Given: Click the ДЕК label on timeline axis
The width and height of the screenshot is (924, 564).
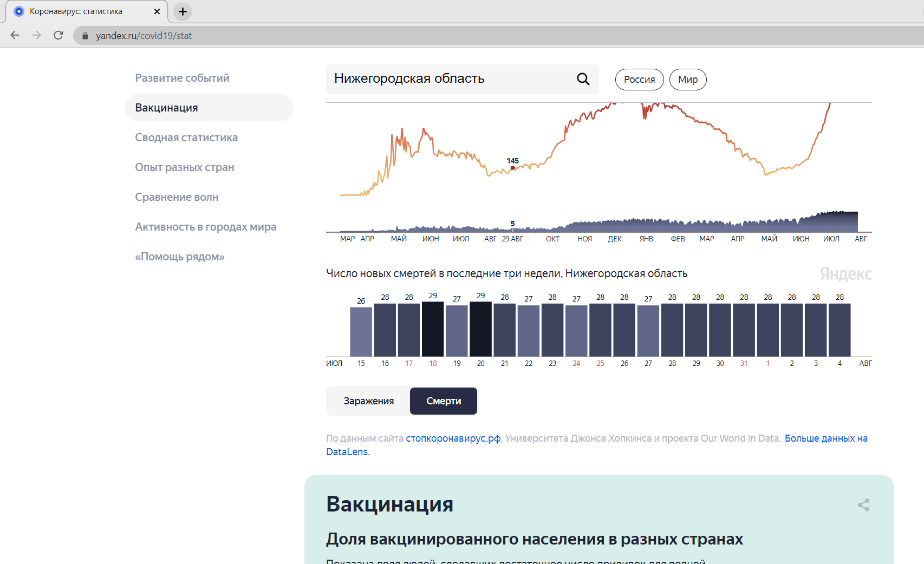Looking at the screenshot, I should (615, 239).
